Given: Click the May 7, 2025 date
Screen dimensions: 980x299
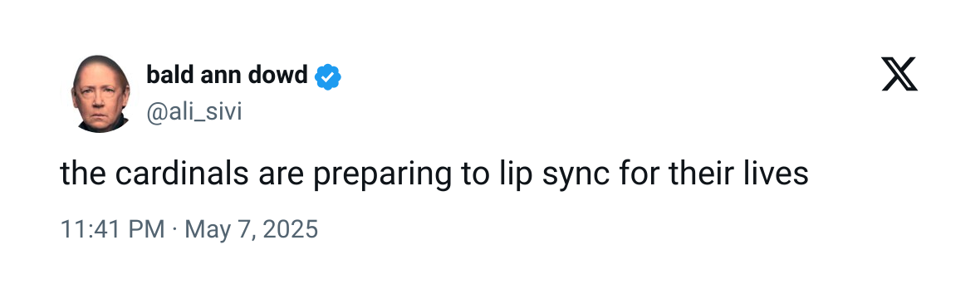Looking at the screenshot, I should click(x=252, y=229).
